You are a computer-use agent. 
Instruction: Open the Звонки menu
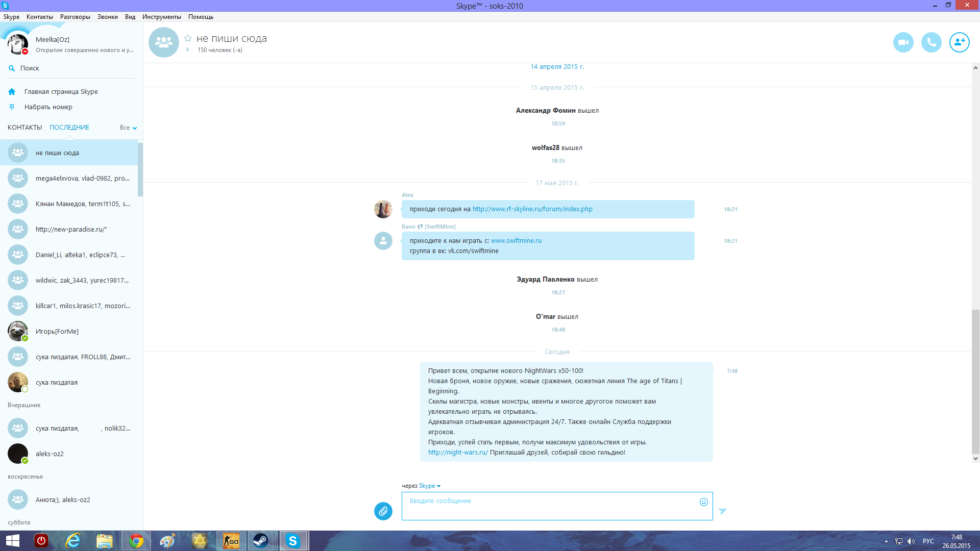(108, 17)
